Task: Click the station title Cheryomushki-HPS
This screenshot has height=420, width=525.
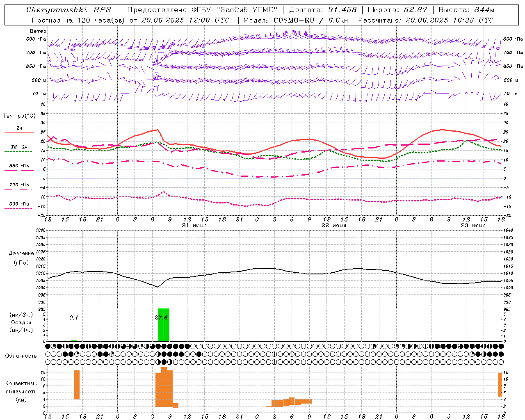Action: 68,10
